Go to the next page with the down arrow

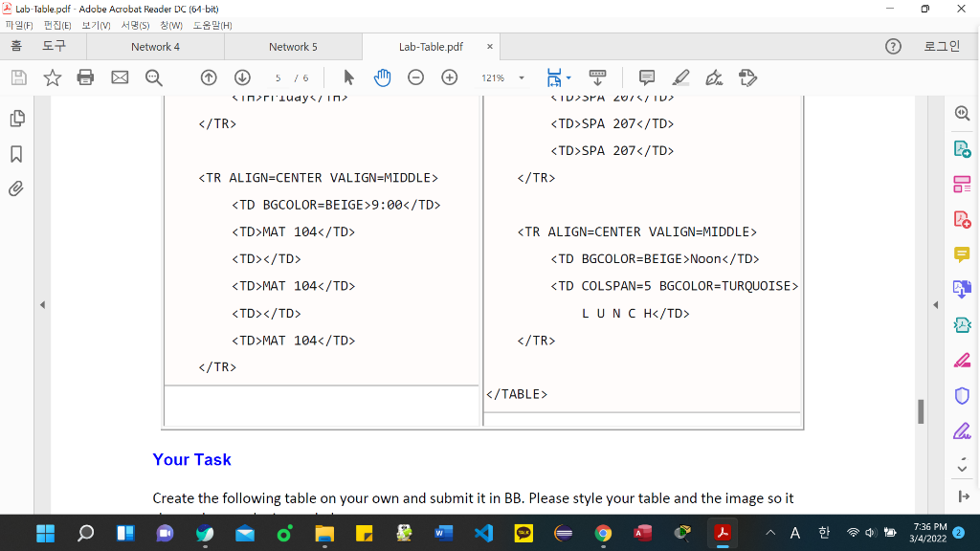click(242, 77)
